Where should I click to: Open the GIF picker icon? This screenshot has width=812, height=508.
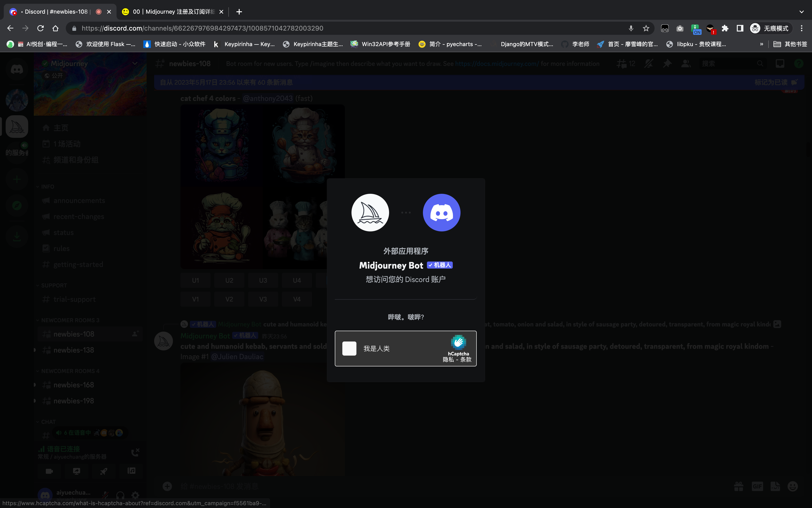(x=757, y=486)
